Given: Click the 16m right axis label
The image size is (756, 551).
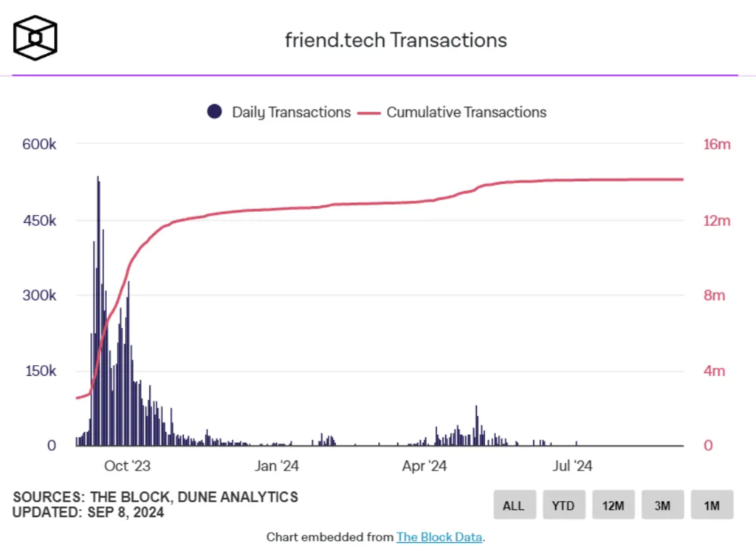Looking at the screenshot, I should pos(717,144).
